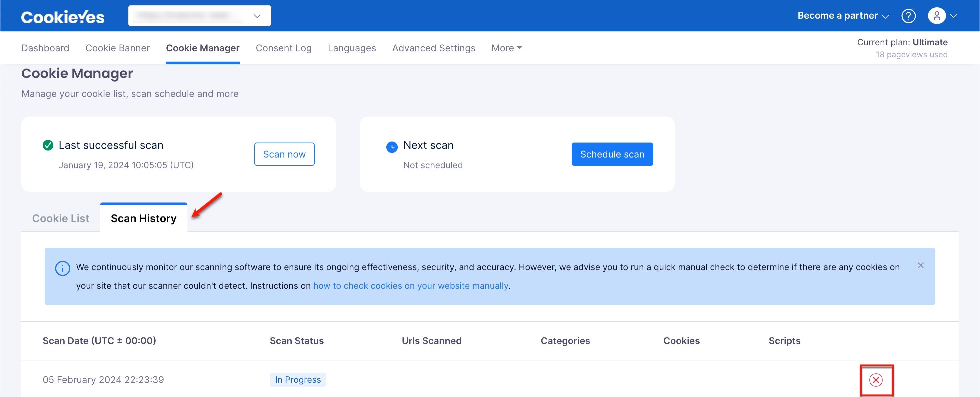The width and height of the screenshot is (980, 397).
Task: Open the website selector dropdown
Action: (x=199, y=16)
